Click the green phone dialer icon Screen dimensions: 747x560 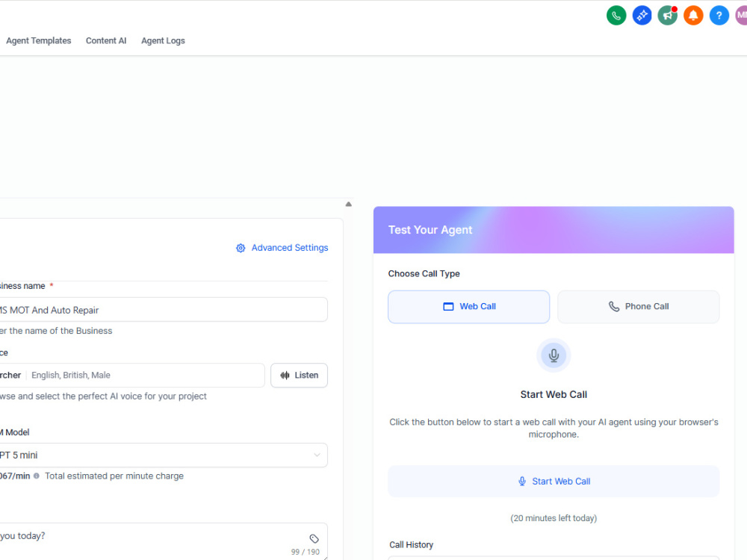[616, 16]
